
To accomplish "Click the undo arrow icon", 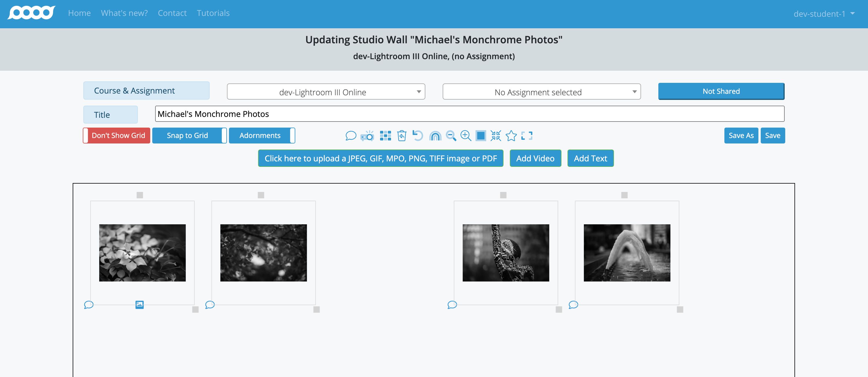I will tap(418, 136).
